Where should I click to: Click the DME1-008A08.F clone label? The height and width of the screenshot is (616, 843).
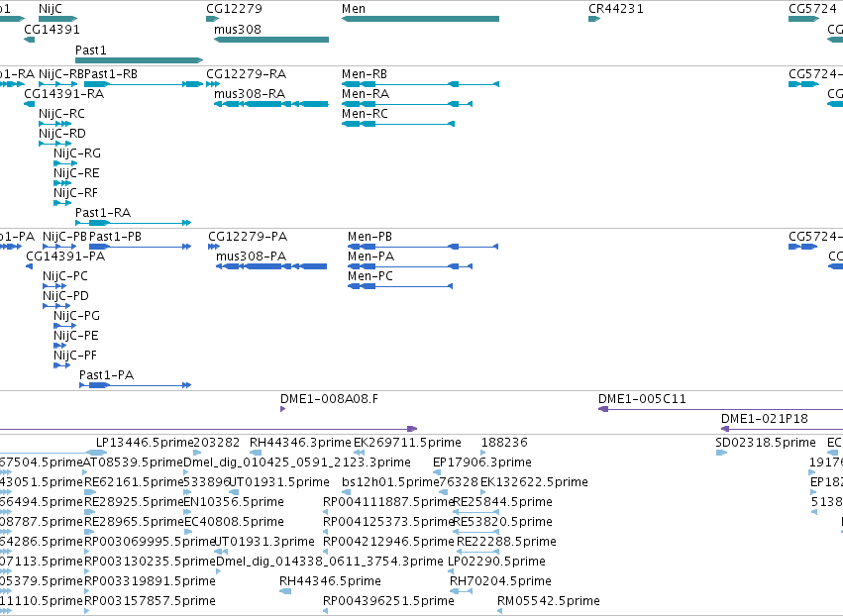(x=329, y=399)
